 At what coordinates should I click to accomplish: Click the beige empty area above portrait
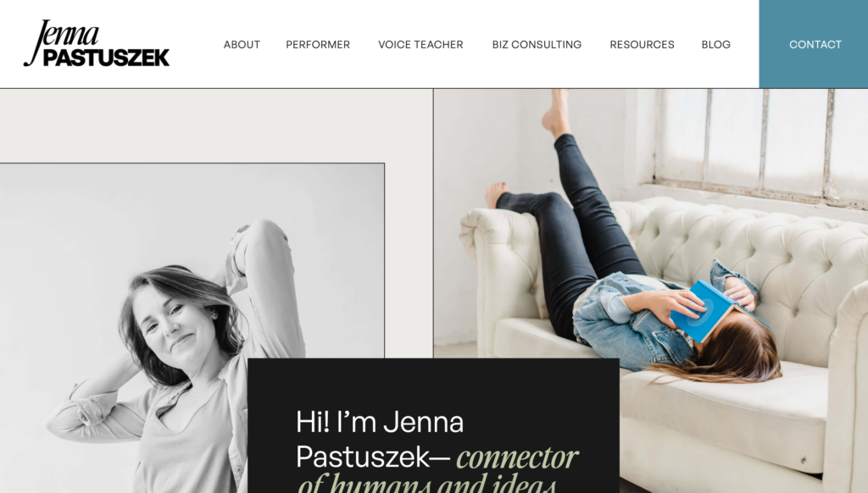pos(216,125)
